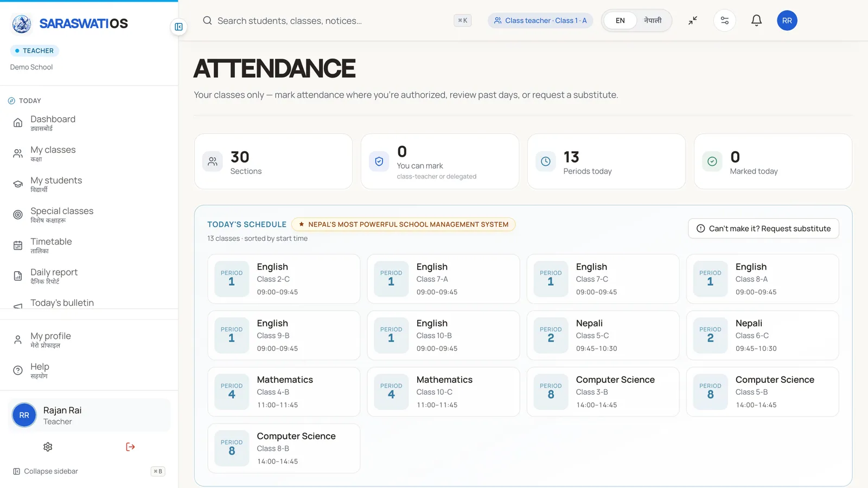Screen dimensions: 868x488
Task: Open Computer Science Class 8-B card
Action: pos(284,448)
